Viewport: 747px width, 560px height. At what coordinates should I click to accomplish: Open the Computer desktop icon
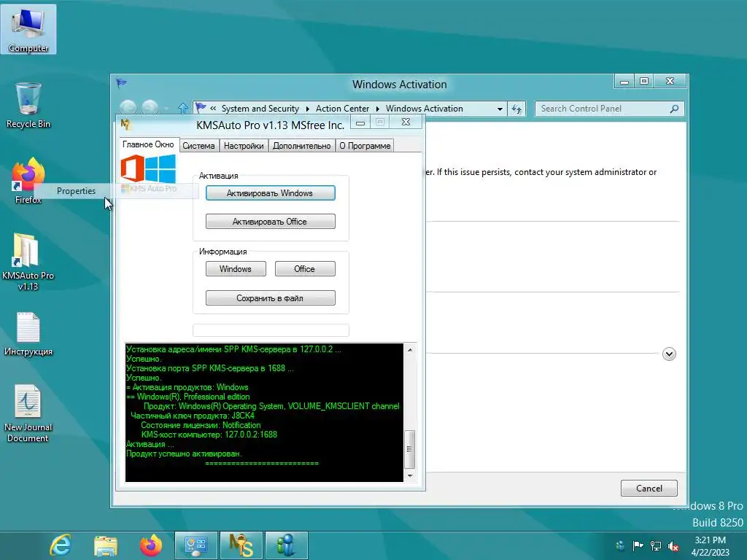[x=28, y=29]
